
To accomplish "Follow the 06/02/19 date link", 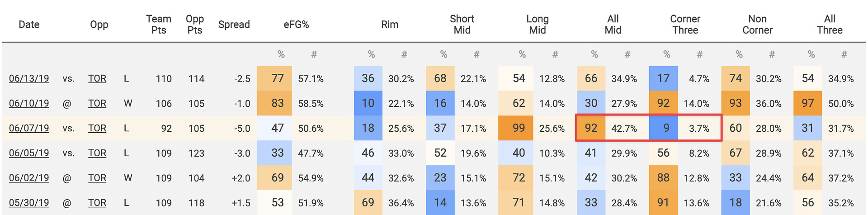I will (x=29, y=178).
